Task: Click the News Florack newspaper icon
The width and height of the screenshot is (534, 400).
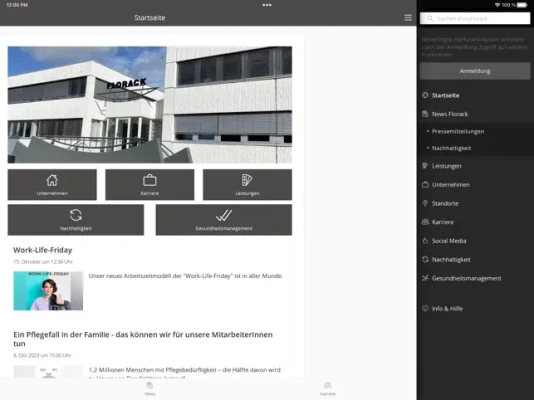Action: [x=425, y=114]
